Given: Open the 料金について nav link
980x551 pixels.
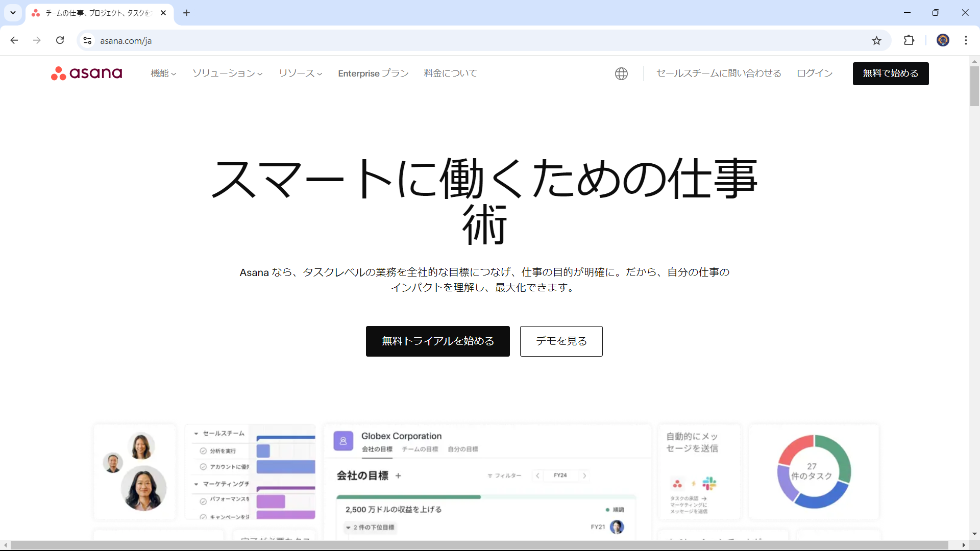Looking at the screenshot, I should (450, 73).
